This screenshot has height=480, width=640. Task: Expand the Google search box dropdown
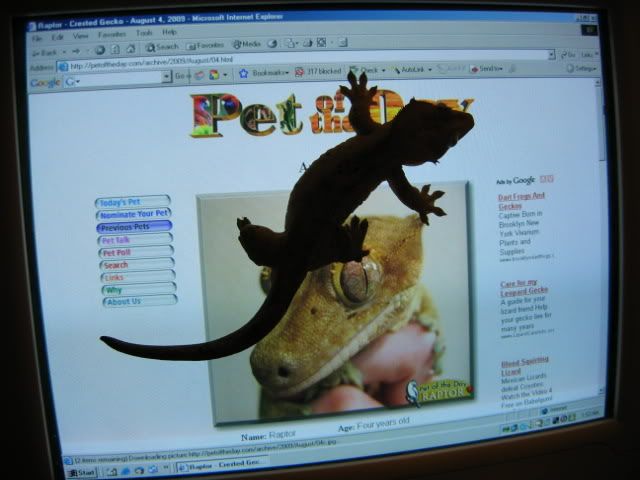point(166,76)
